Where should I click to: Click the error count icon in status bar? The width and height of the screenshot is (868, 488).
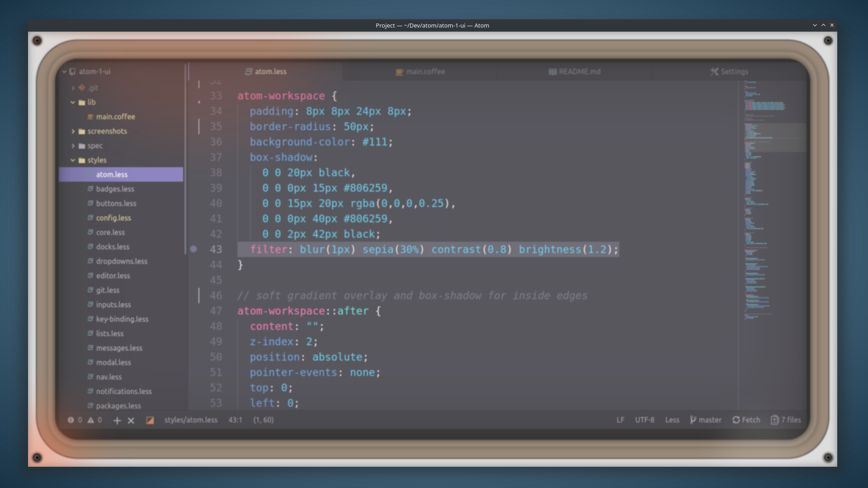coord(71,420)
